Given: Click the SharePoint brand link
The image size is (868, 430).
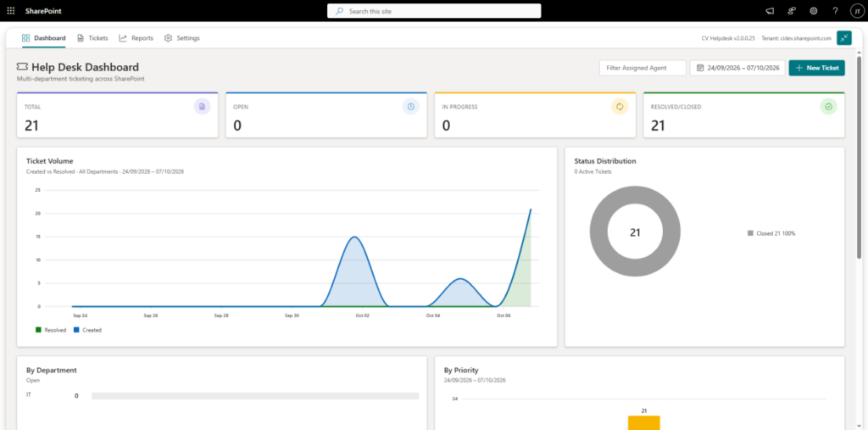Looking at the screenshot, I should point(43,10).
